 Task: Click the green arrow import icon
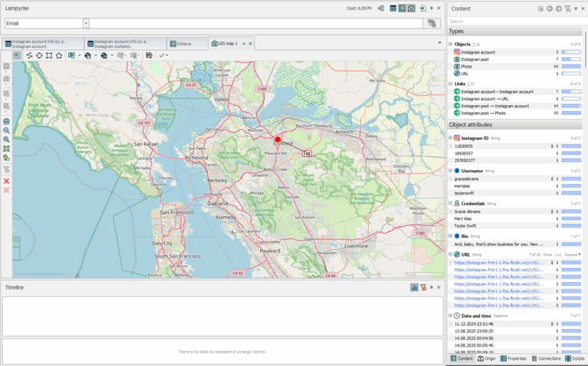pos(423,8)
